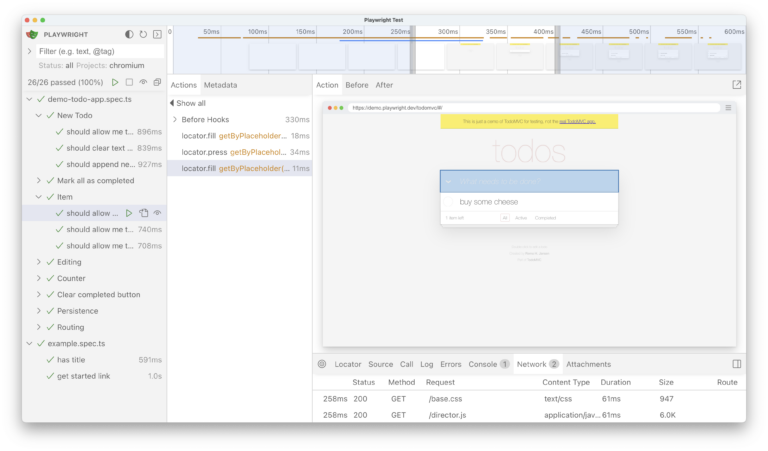
Task: Open snapshot in a new pop-out window
Action: pyautogui.click(x=737, y=85)
